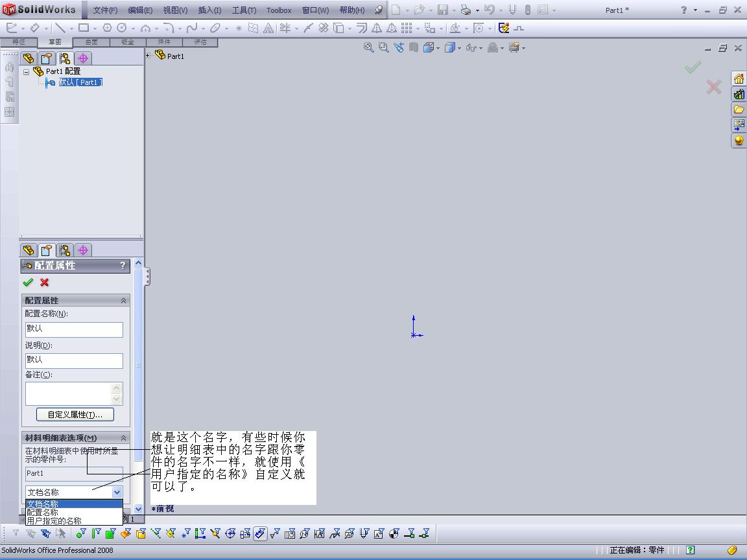This screenshot has height=560, width=747.
Task: Collapse the 配置属性 section chevron
Action: click(123, 301)
